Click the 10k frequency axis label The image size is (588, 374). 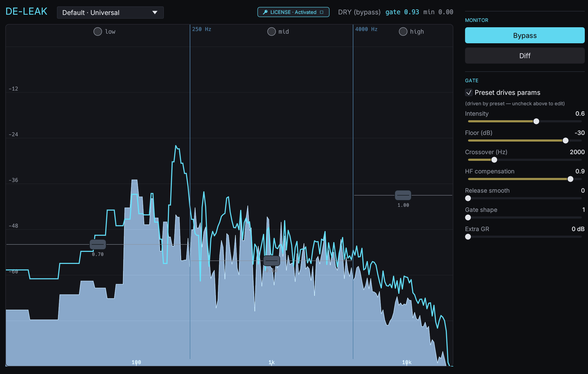tap(407, 362)
